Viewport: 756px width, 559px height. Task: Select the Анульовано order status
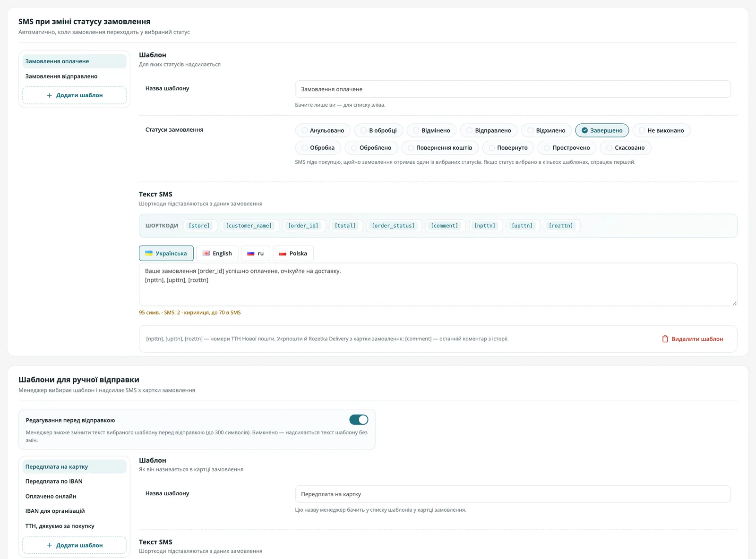coord(323,130)
